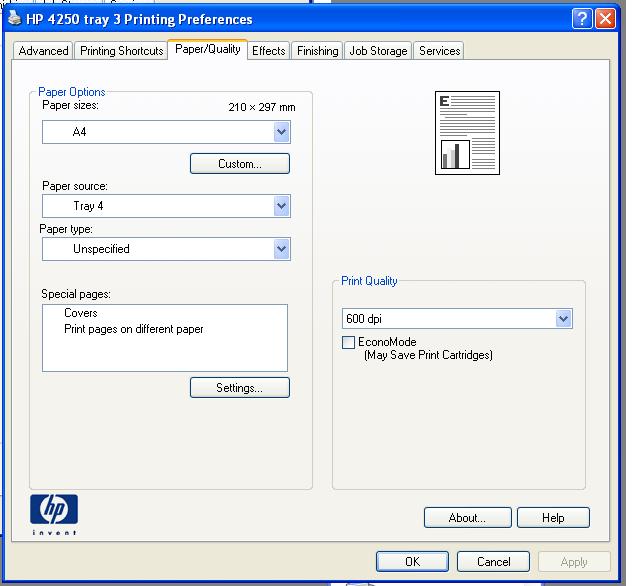Click the printer icon in title bar

pos(14,18)
